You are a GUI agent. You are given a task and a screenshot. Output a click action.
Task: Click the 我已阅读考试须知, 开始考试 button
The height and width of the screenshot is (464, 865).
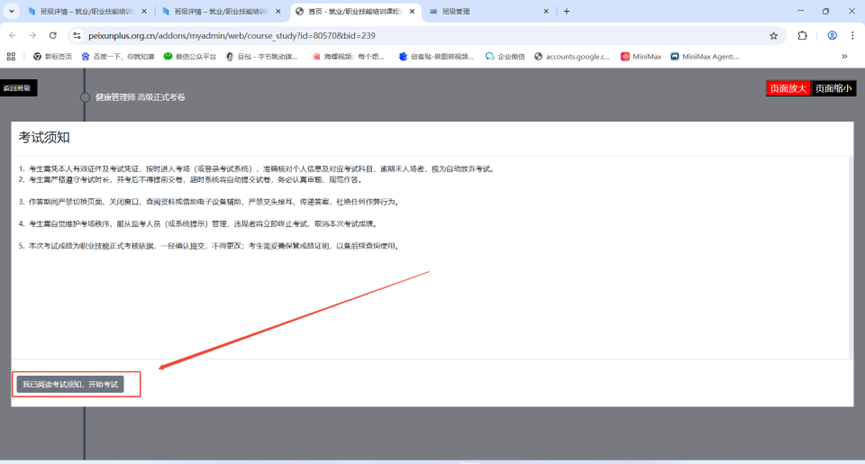tap(70, 384)
